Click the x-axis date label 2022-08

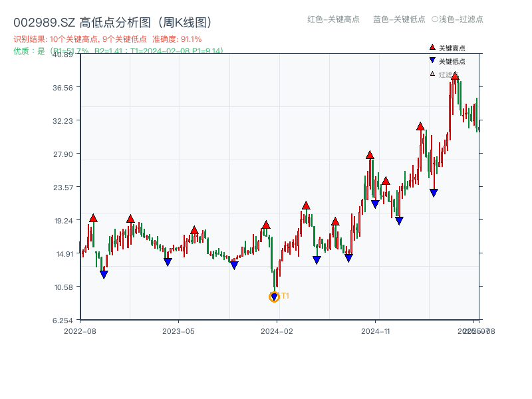(80, 331)
